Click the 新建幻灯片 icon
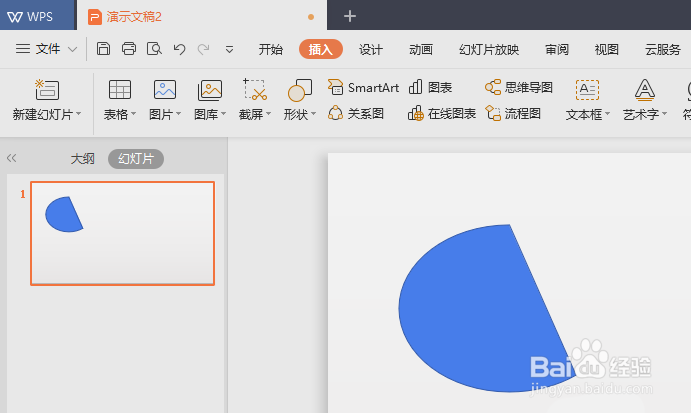 [47, 90]
